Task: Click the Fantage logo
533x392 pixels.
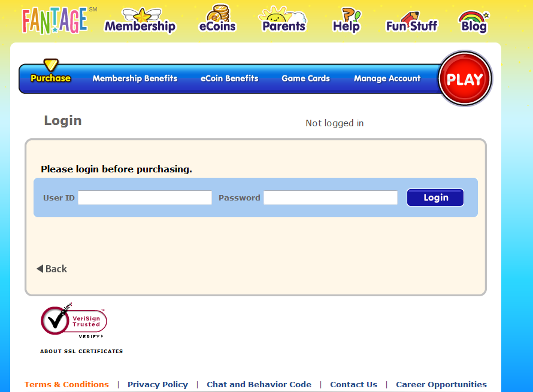Action: click(54, 21)
